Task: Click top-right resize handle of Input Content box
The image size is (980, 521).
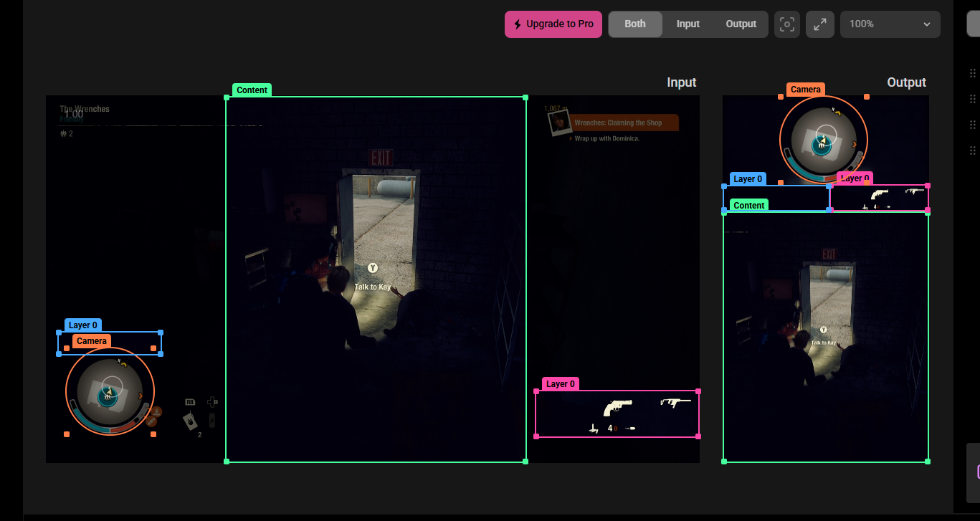Action: pyautogui.click(x=525, y=97)
